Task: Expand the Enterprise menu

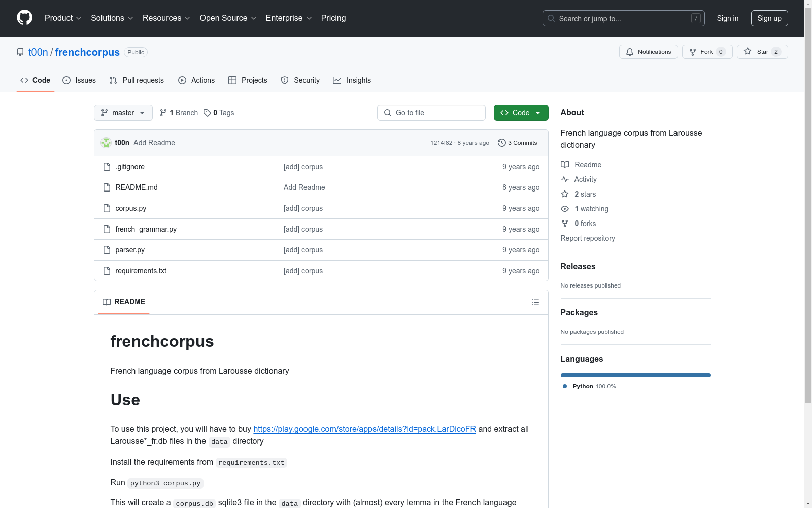Action: [289, 18]
